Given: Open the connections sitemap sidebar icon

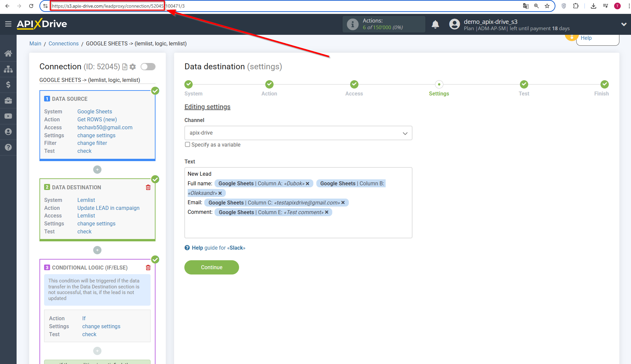Looking at the screenshot, I should pyautogui.click(x=8, y=69).
